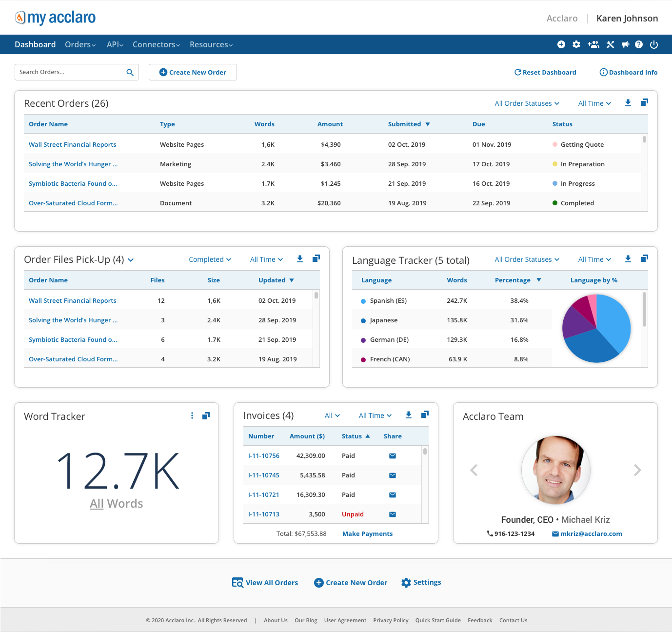Open help via the question mark icon
672x632 pixels.
pos(639,44)
